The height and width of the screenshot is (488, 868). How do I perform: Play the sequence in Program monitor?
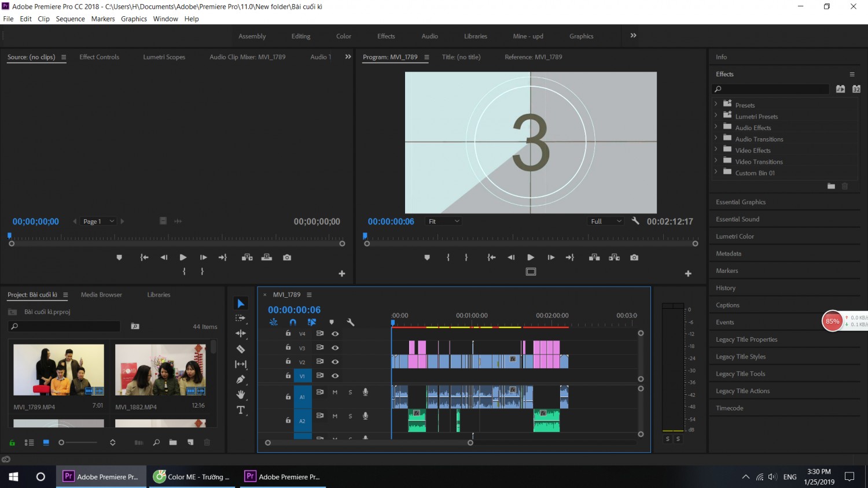(531, 257)
